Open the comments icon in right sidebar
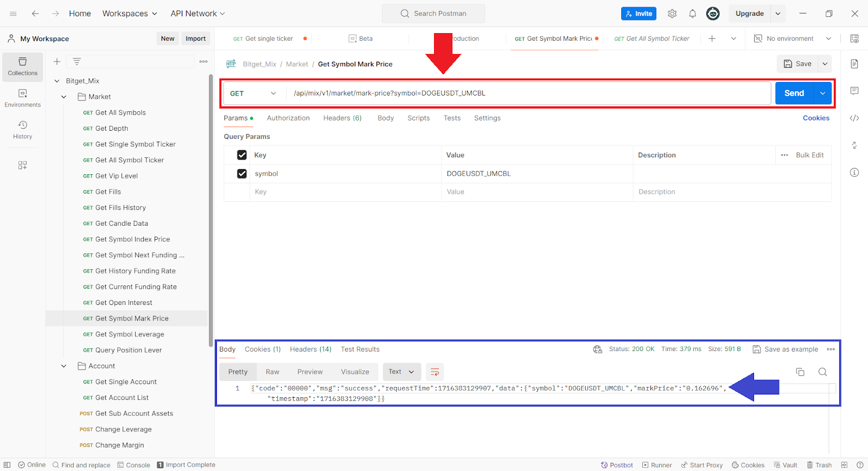This screenshot has height=471, width=868. (854, 91)
